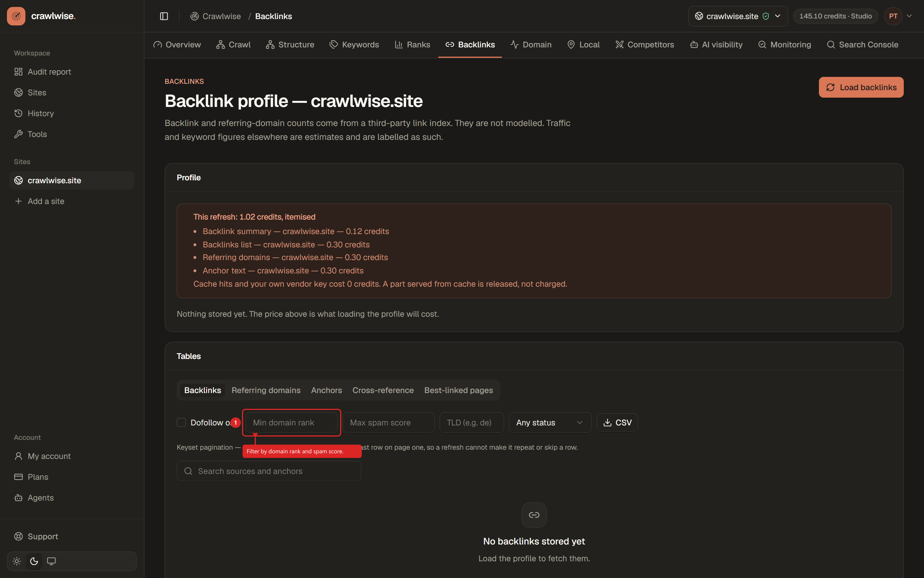
Task: Click the AI visibility robot icon
Action: pos(694,45)
